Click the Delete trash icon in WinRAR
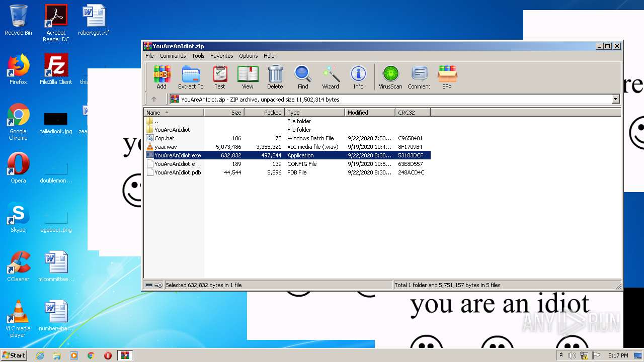 click(x=275, y=77)
